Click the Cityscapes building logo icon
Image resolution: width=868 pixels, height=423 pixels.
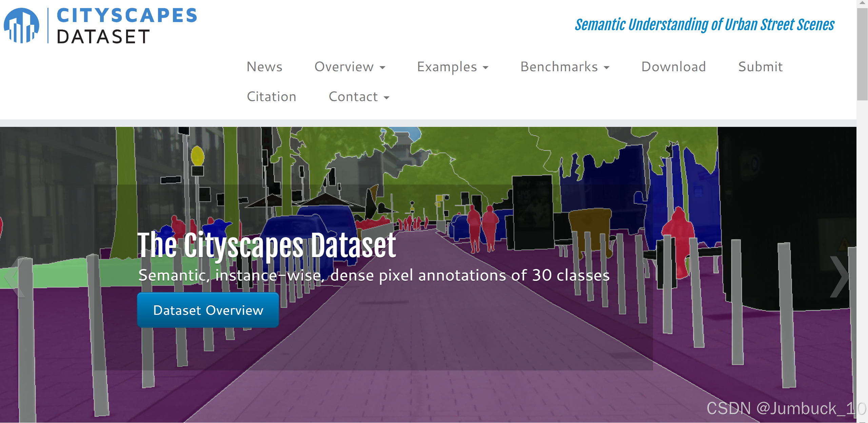point(21,26)
